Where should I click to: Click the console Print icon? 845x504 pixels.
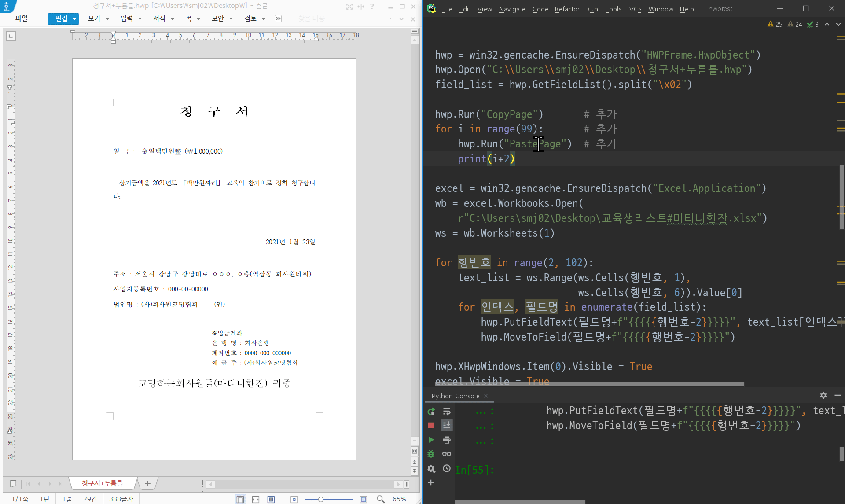[447, 440]
